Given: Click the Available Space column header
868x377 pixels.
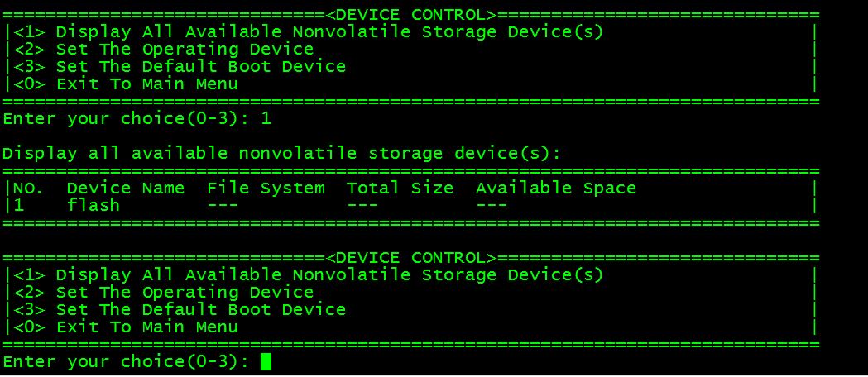Looking at the screenshot, I should [x=556, y=188].
